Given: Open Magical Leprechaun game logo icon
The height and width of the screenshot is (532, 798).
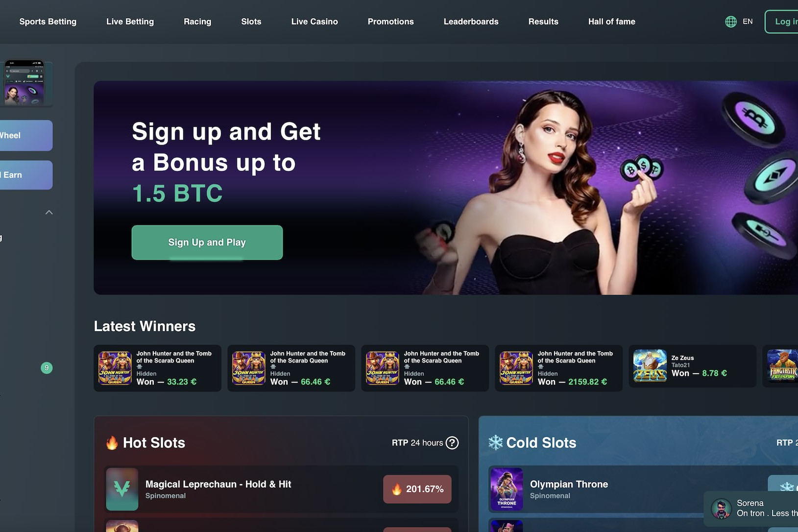Looking at the screenshot, I should pyautogui.click(x=122, y=489).
